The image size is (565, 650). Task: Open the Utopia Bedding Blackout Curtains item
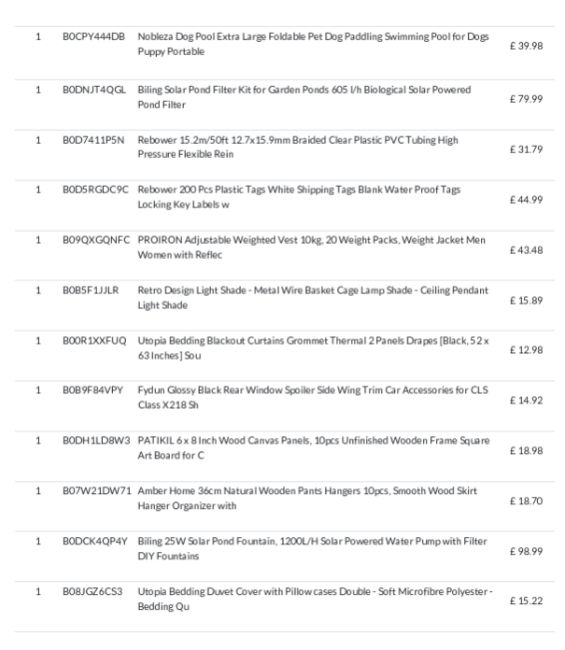313,348
